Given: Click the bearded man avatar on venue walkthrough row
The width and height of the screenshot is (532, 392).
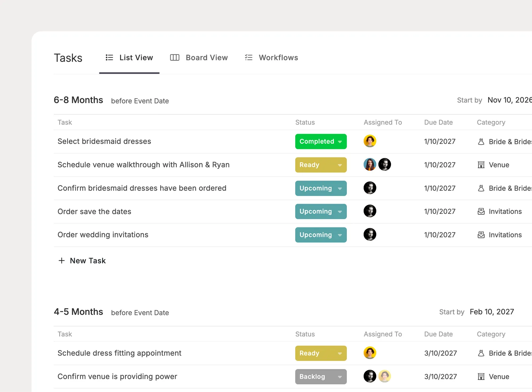Looking at the screenshot, I should click(x=385, y=164).
